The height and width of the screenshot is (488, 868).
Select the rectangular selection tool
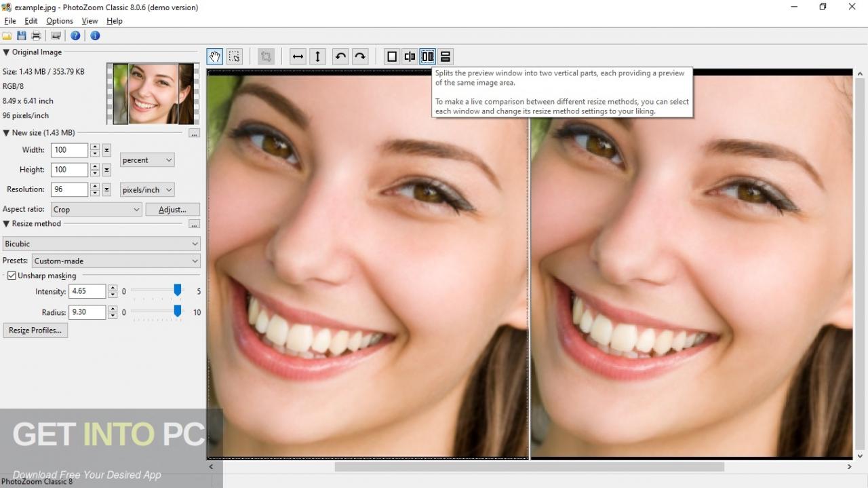234,56
